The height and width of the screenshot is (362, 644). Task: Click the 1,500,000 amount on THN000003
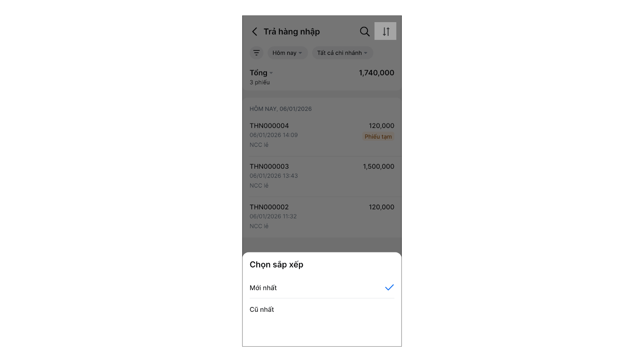click(378, 167)
